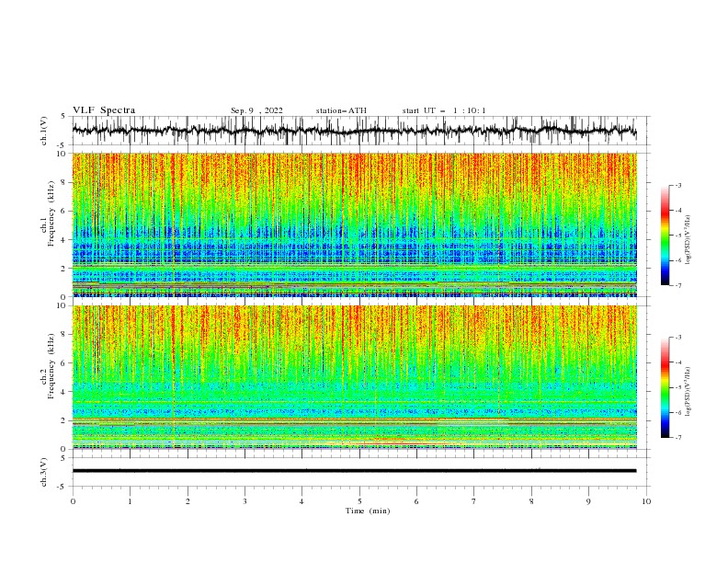Click the flat black ch.3 voltage trace
The width and height of the screenshot is (728, 563).
point(354,471)
